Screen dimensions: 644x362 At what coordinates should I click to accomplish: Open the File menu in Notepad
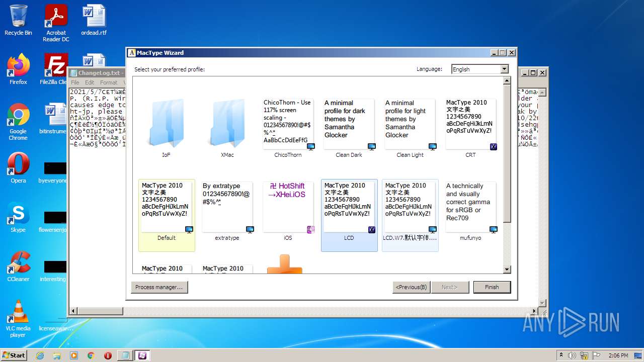pyautogui.click(x=75, y=82)
